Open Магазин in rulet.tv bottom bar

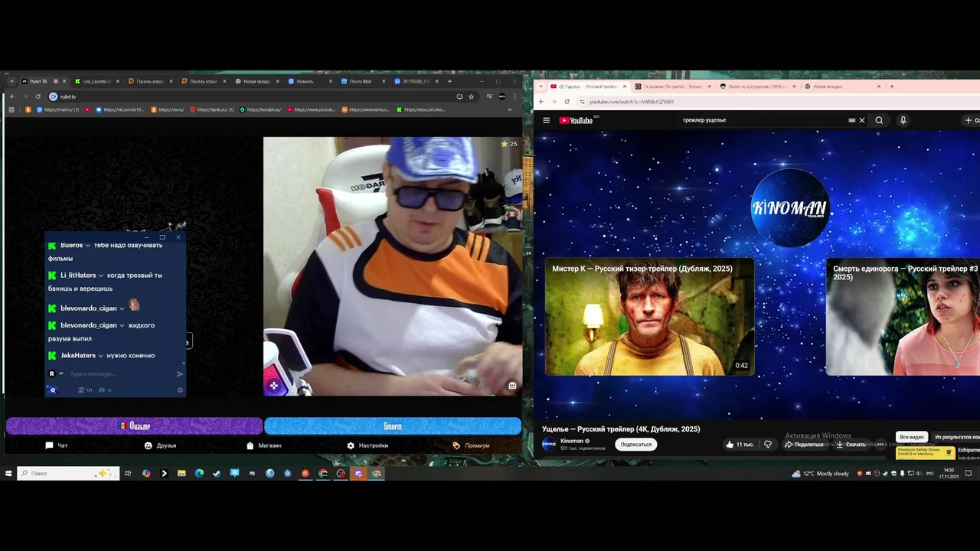(263, 445)
